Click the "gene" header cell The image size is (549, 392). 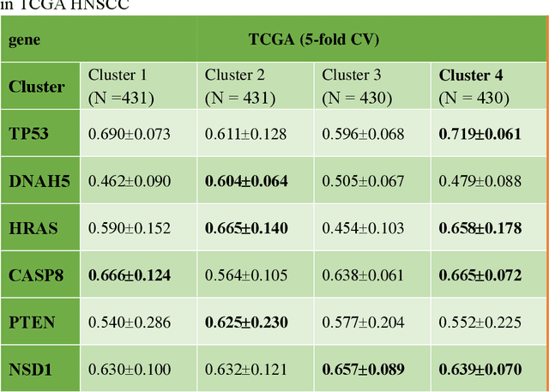[x=25, y=39]
